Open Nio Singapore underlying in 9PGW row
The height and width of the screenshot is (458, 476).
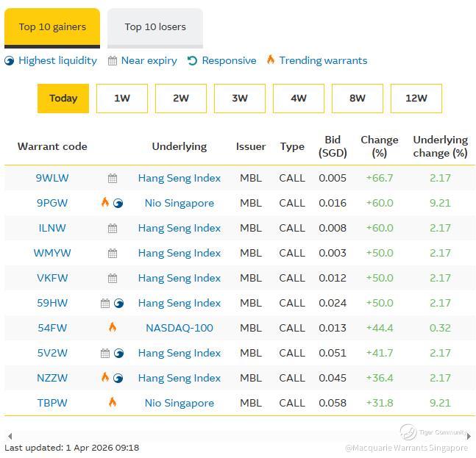point(180,203)
